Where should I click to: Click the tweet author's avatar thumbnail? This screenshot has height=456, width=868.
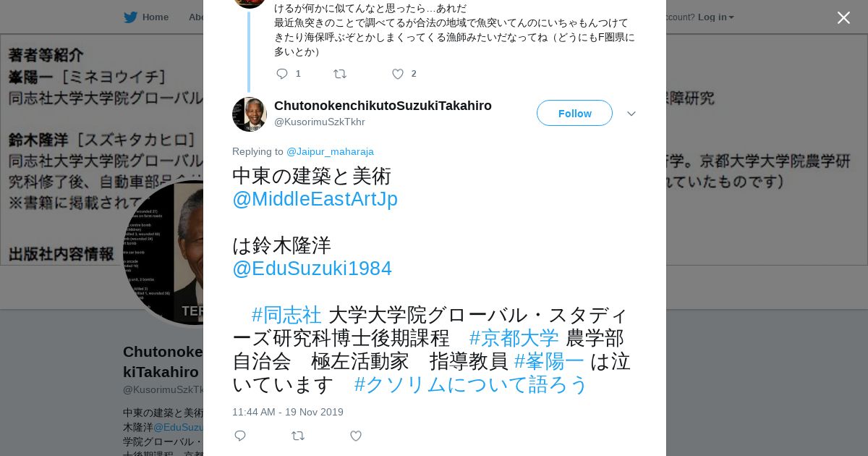250,114
